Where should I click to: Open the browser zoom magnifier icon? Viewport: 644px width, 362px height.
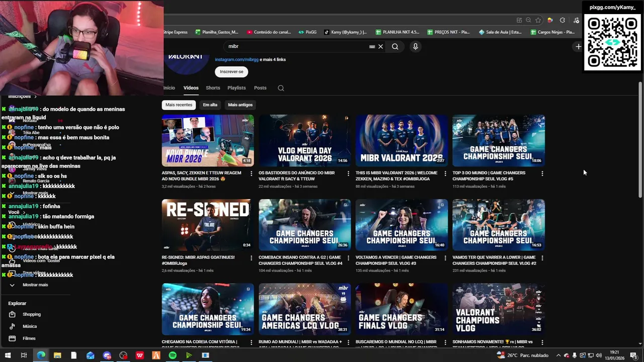click(528, 20)
